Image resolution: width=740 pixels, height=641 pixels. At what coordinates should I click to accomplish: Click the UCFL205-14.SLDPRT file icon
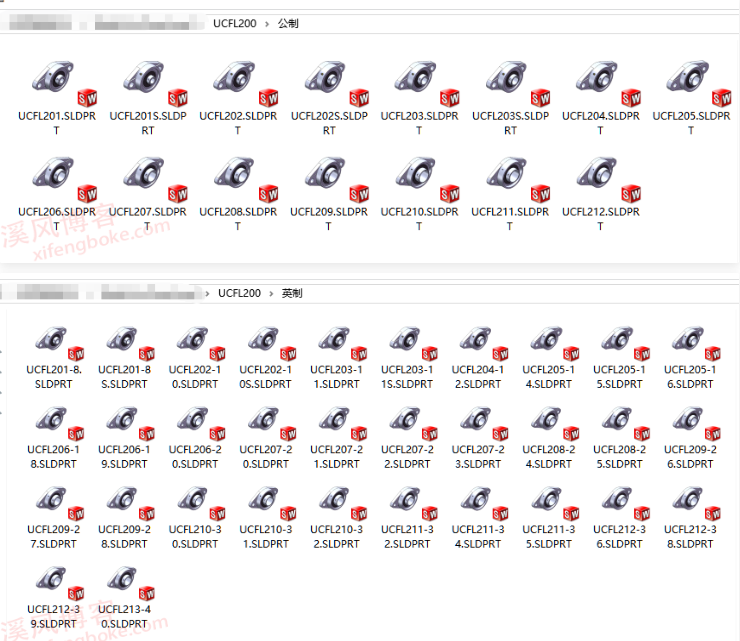tap(555, 344)
